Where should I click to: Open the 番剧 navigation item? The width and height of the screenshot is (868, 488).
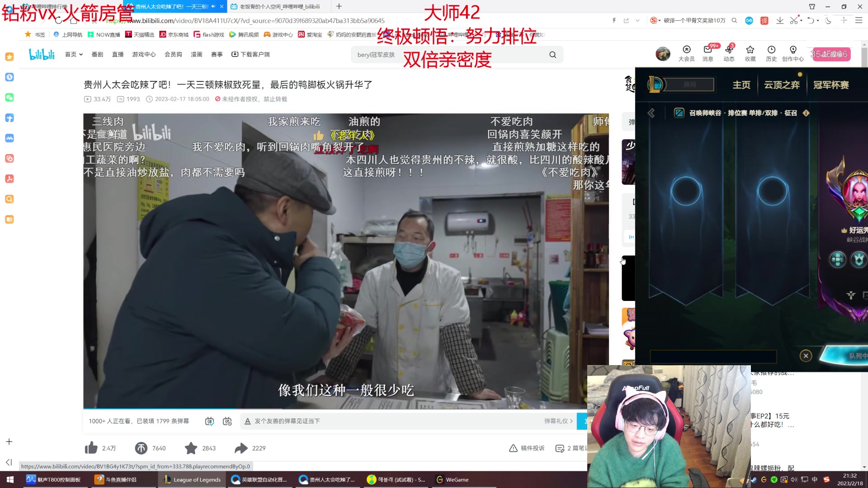tap(97, 54)
